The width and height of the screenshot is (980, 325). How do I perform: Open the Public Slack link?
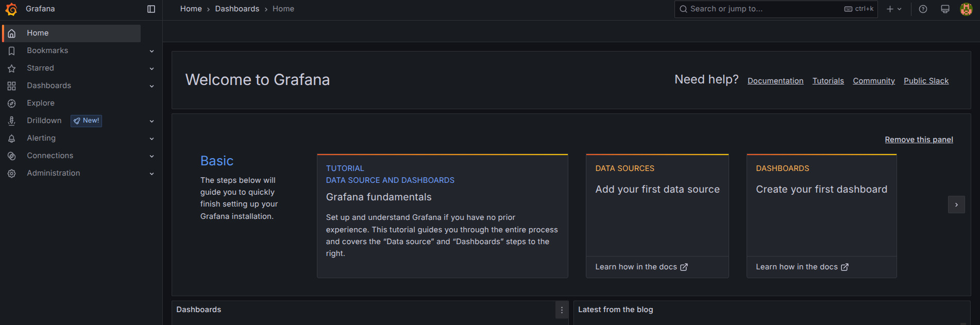pyautogui.click(x=926, y=81)
